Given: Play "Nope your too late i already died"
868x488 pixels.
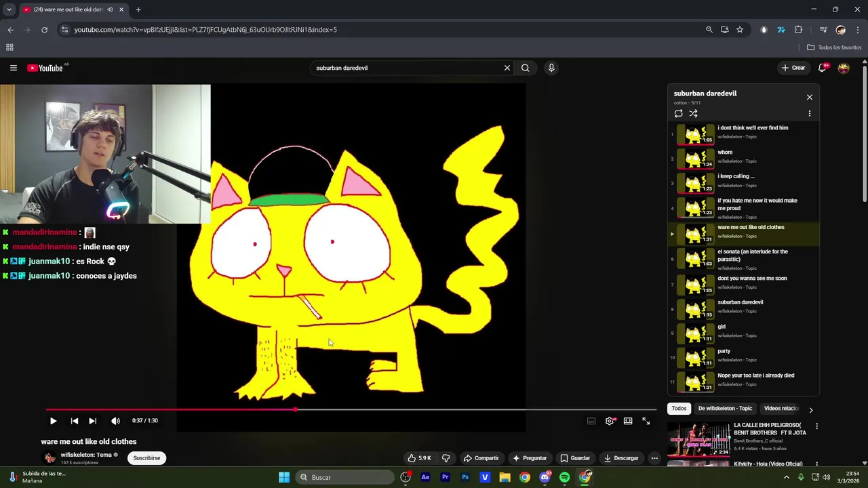Looking at the screenshot, I should tap(743, 382).
